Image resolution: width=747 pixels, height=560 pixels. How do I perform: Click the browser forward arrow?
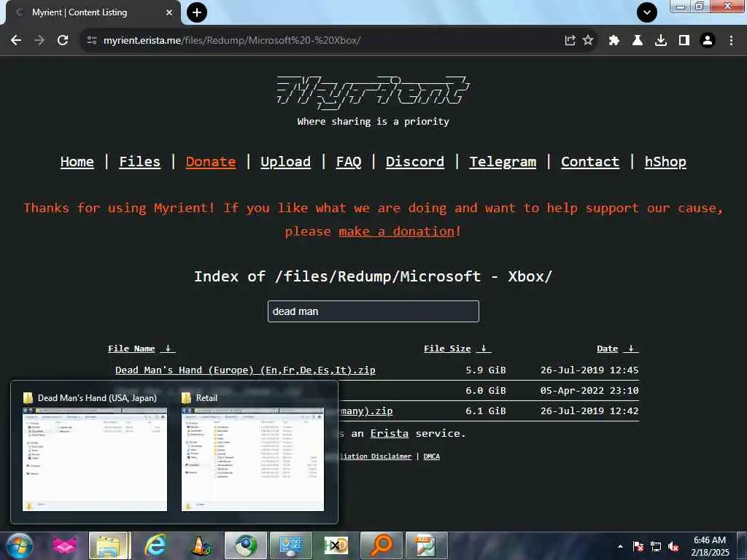click(39, 40)
